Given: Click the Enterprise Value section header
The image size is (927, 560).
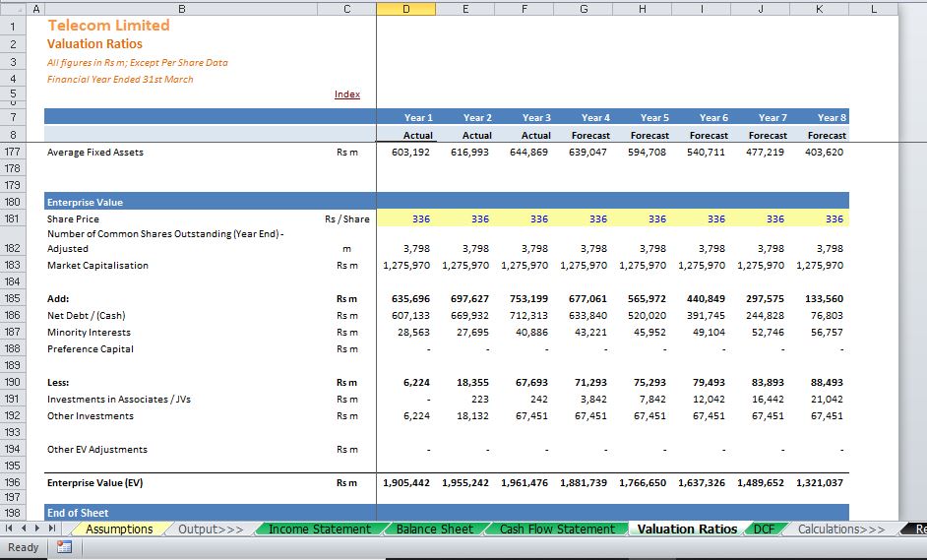Looking at the screenshot, I should [86, 202].
